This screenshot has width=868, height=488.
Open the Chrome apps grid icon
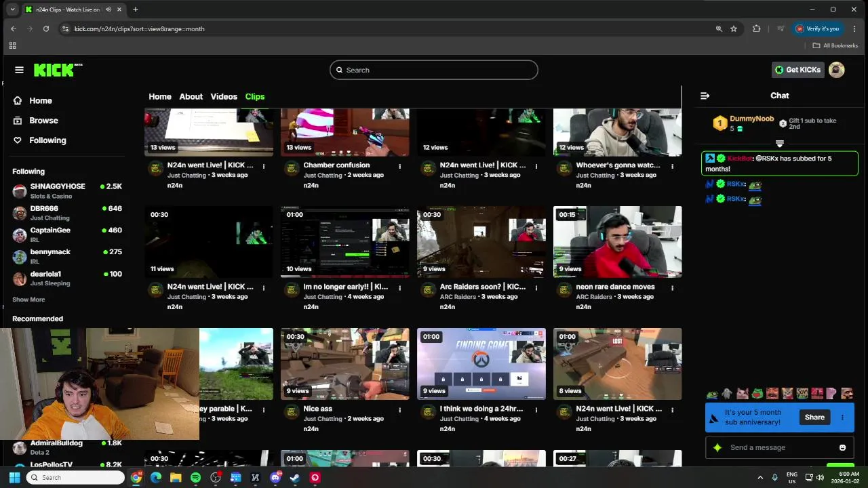coord(12,45)
